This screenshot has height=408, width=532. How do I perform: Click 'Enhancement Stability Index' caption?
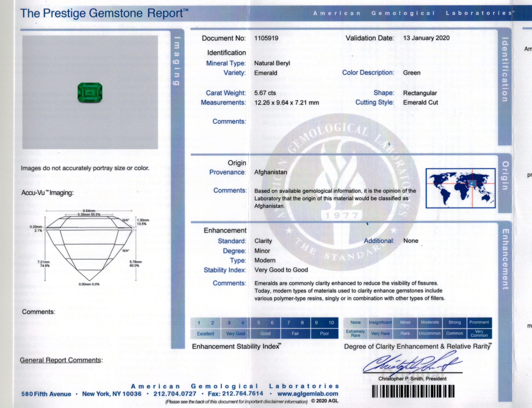(x=236, y=347)
